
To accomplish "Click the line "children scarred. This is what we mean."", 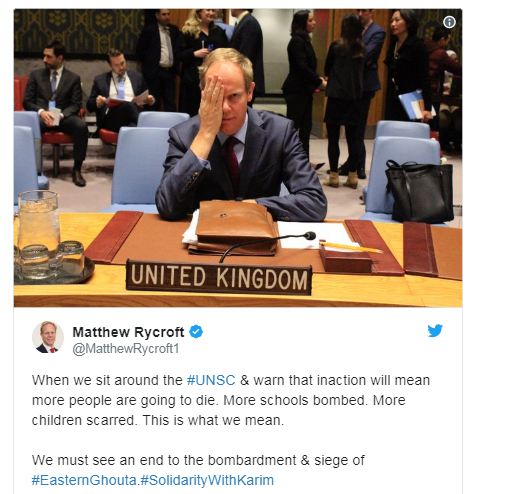I will (158, 420).
